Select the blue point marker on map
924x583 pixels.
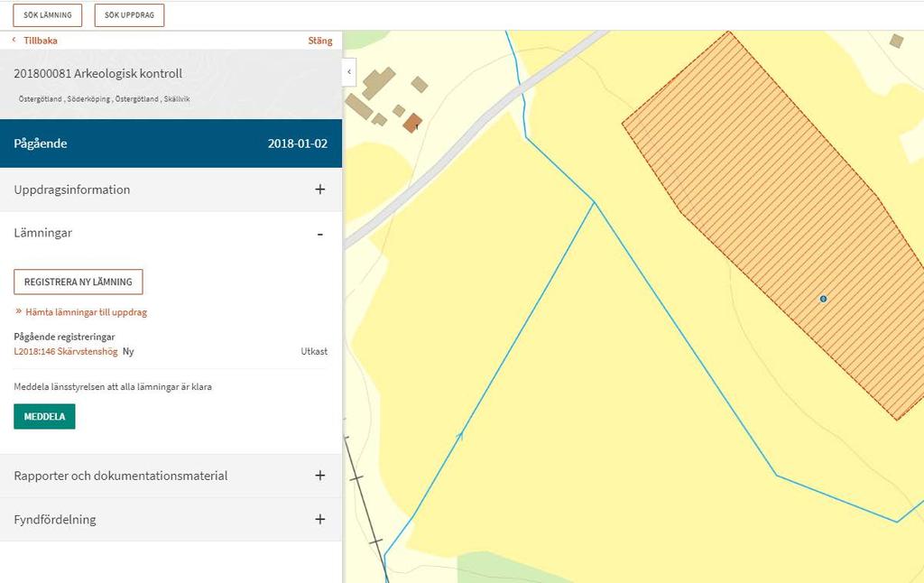point(823,299)
